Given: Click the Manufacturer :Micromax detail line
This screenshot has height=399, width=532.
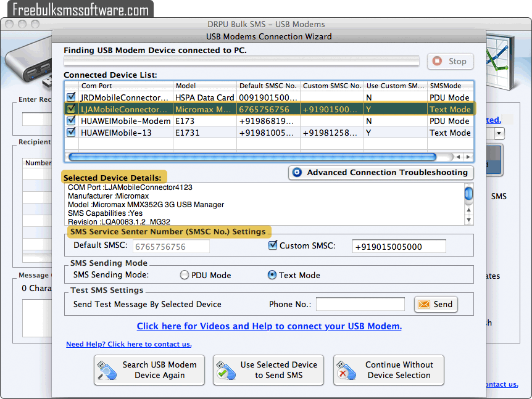Looking at the screenshot, I should coord(108,196).
